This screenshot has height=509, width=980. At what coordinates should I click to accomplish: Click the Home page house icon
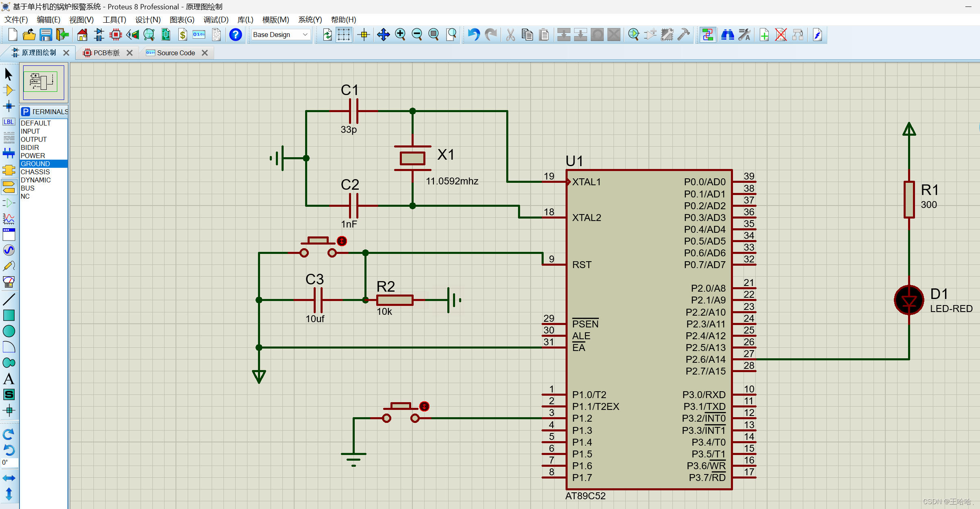(x=82, y=35)
